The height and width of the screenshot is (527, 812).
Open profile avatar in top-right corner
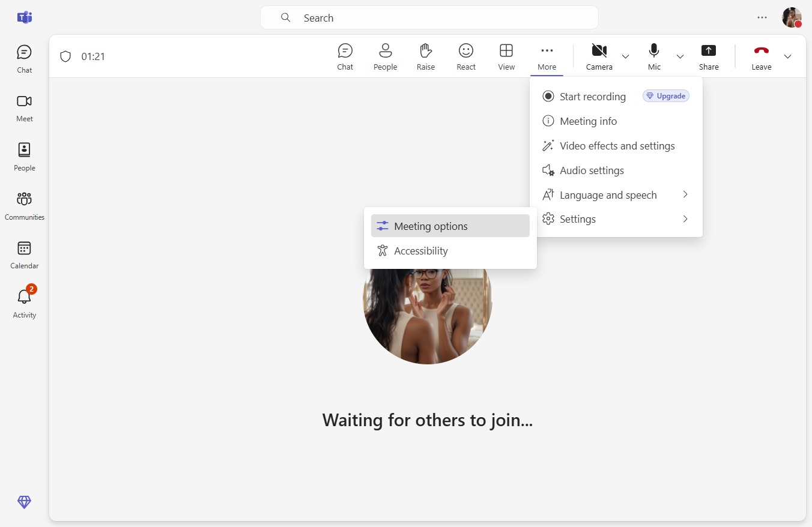(x=792, y=17)
